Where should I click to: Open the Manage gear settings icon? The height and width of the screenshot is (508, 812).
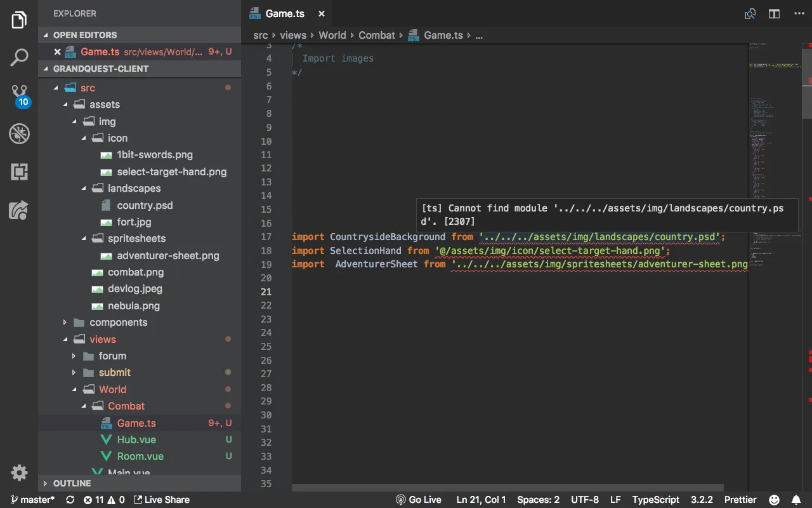pyautogui.click(x=19, y=472)
